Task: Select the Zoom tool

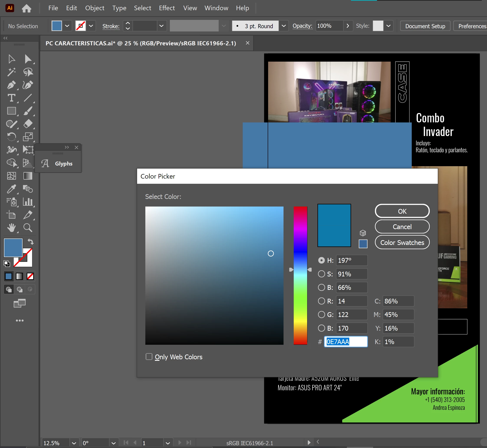Action: click(x=28, y=228)
